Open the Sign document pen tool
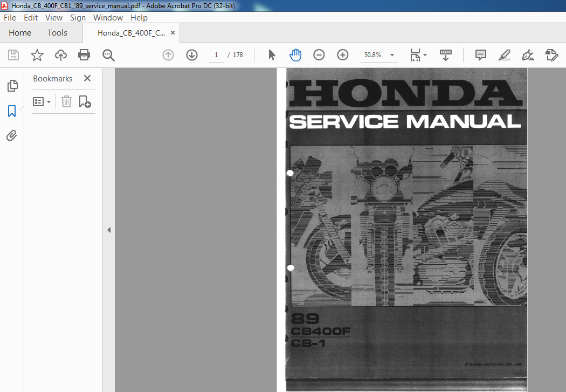Screen dimensions: 566x392 click(528, 55)
